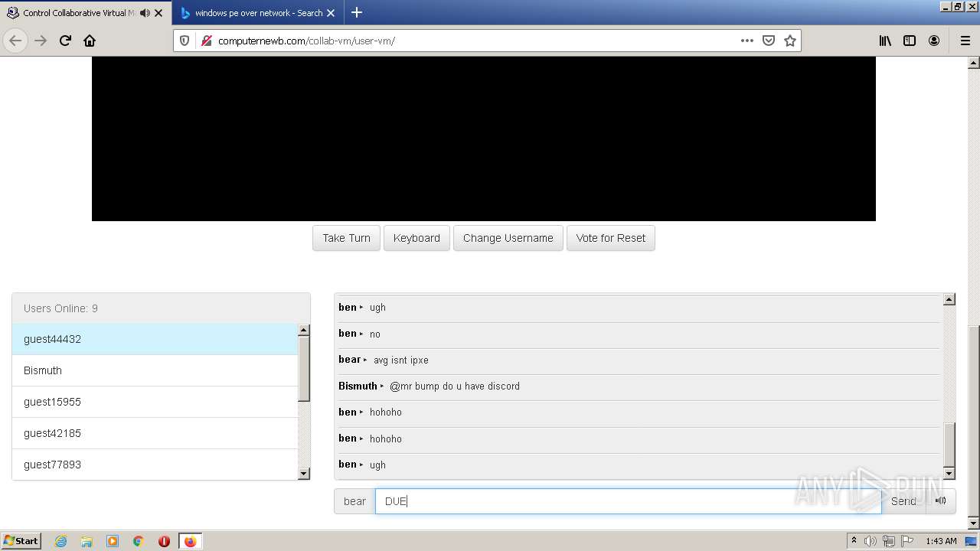
Task: Select guest15955 in user list
Action: tap(155, 402)
